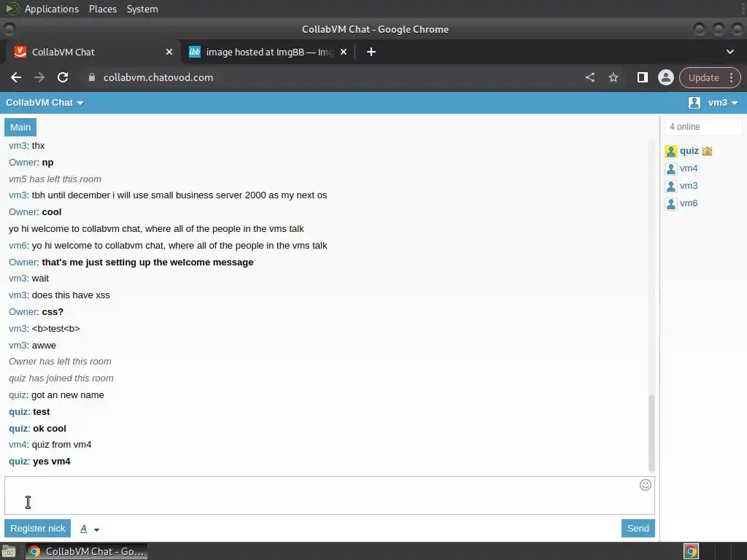Click the text 'quiz has joined this room'
The height and width of the screenshot is (560, 747).
tap(61, 378)
